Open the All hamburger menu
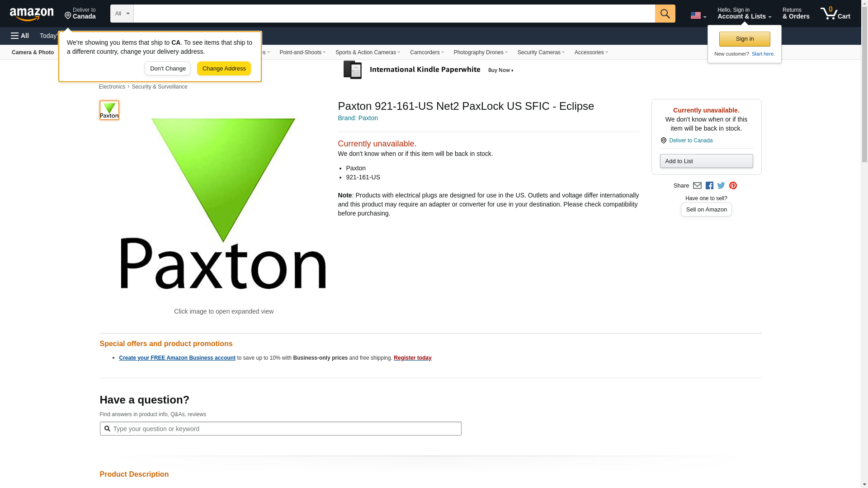Viewport: 868px width, 488px height. (20, 36)
